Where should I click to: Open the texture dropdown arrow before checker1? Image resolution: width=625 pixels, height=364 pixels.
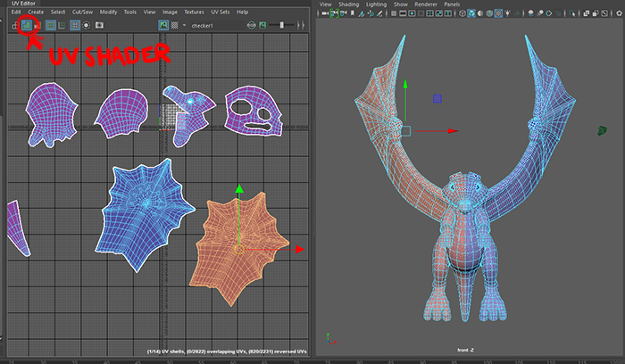(x=184, y=25)
